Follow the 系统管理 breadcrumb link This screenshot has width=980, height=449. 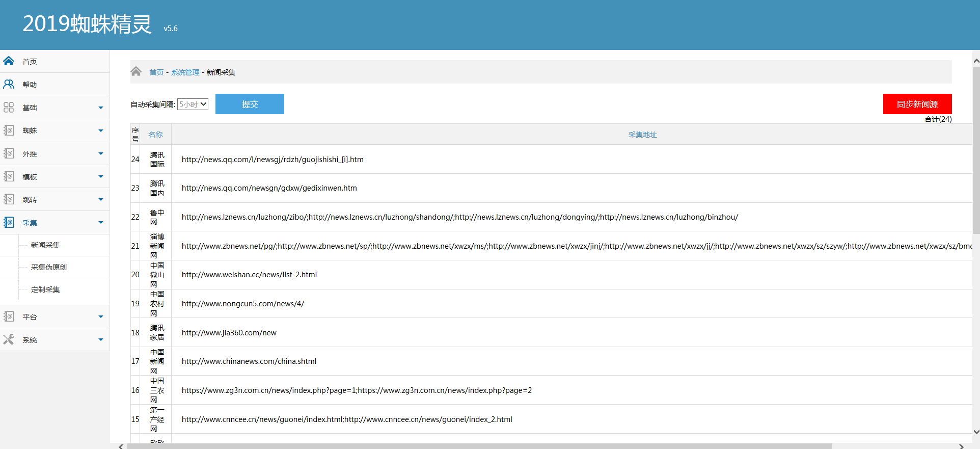point(185,72)
